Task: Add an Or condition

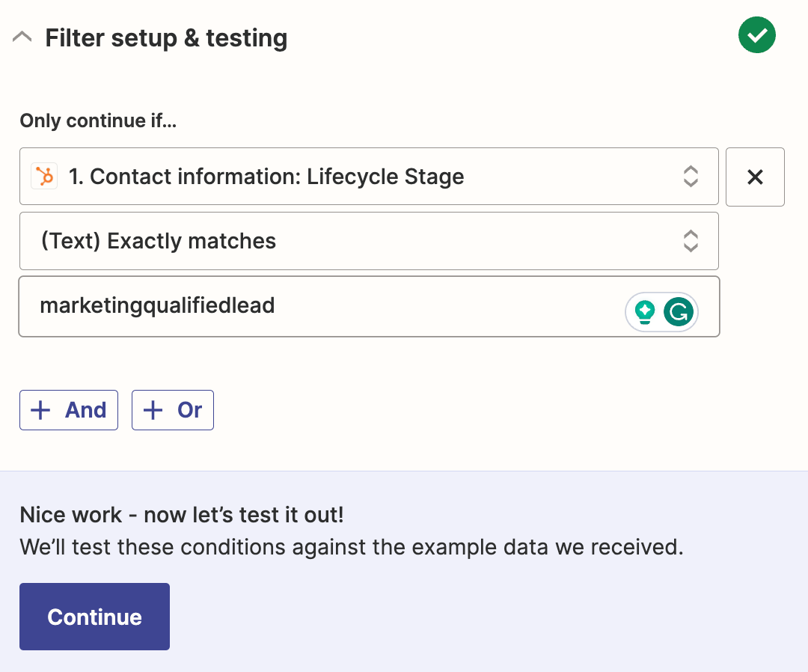Action: coord(173,410)
